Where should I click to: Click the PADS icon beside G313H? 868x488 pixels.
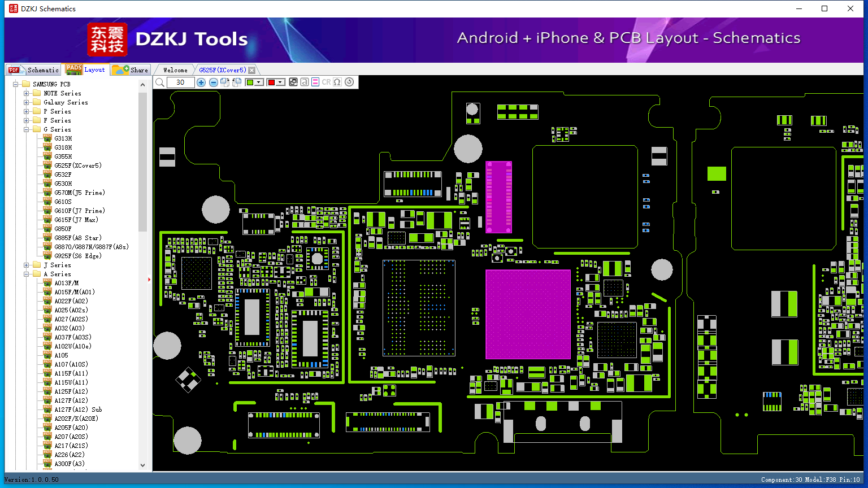point(47,138)
